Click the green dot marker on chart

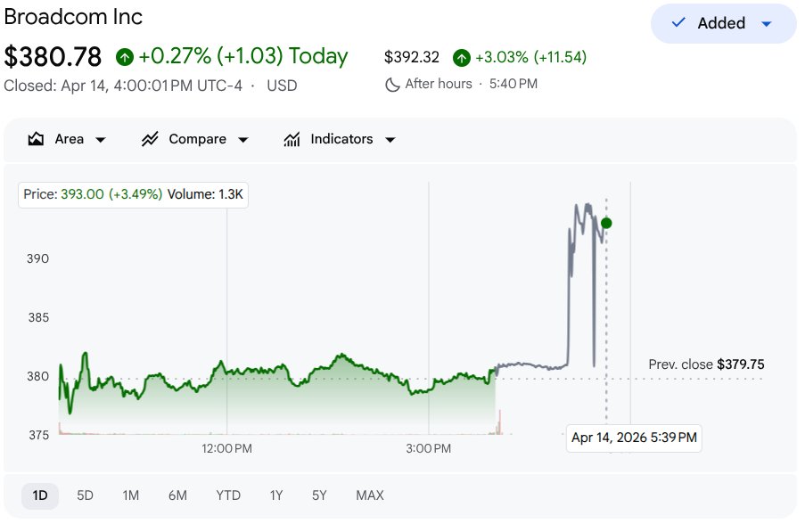point(606,223)
